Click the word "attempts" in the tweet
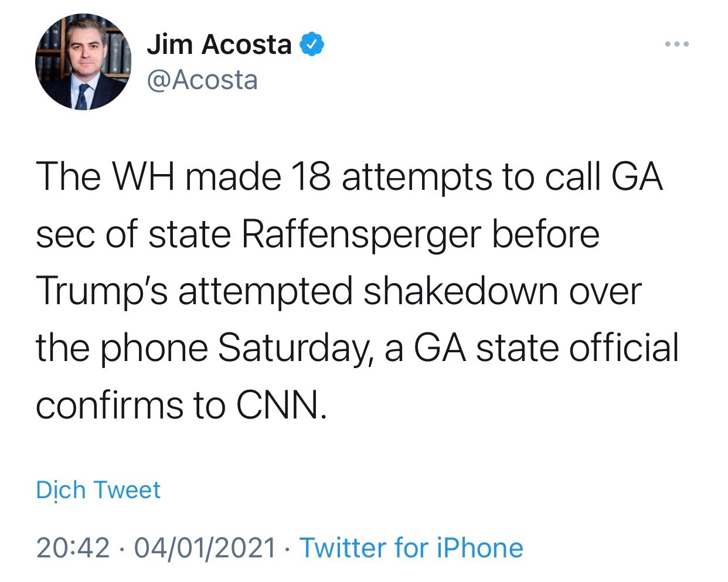728x582 pixels. (417, 177)
